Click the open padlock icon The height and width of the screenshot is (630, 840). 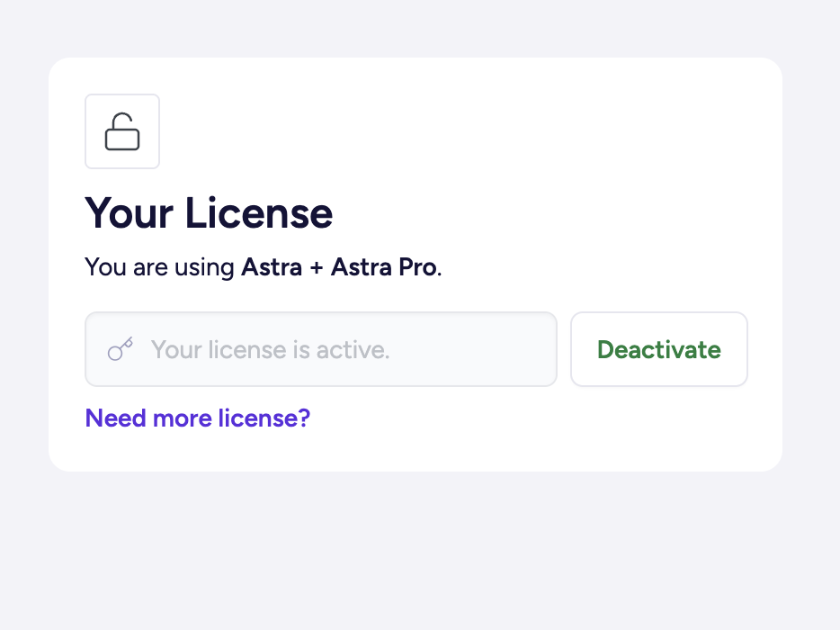122,131
